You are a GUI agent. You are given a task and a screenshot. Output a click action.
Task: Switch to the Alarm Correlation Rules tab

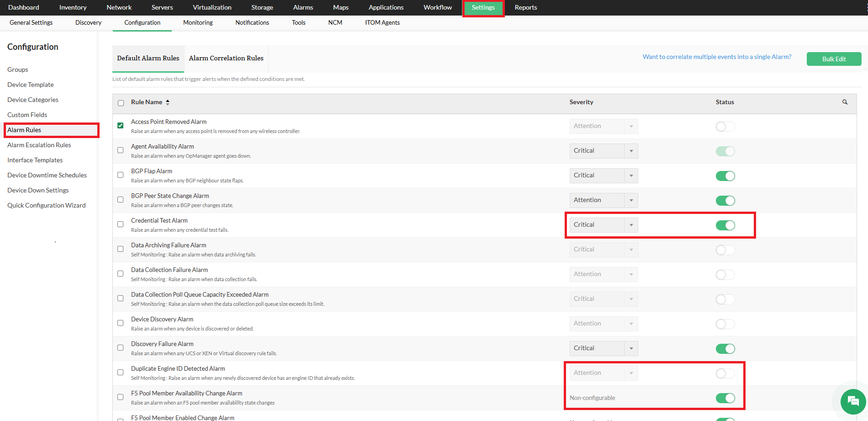pyautogui.click(x=226, y=58)
